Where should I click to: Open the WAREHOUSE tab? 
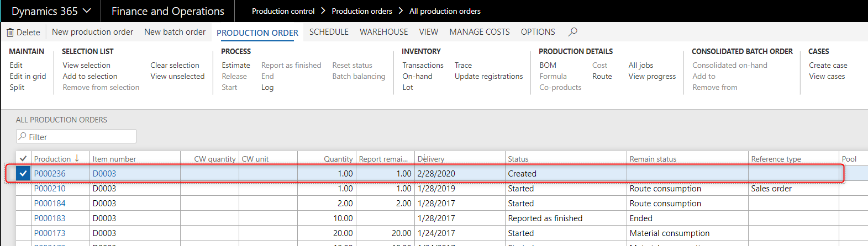(383, 32)
